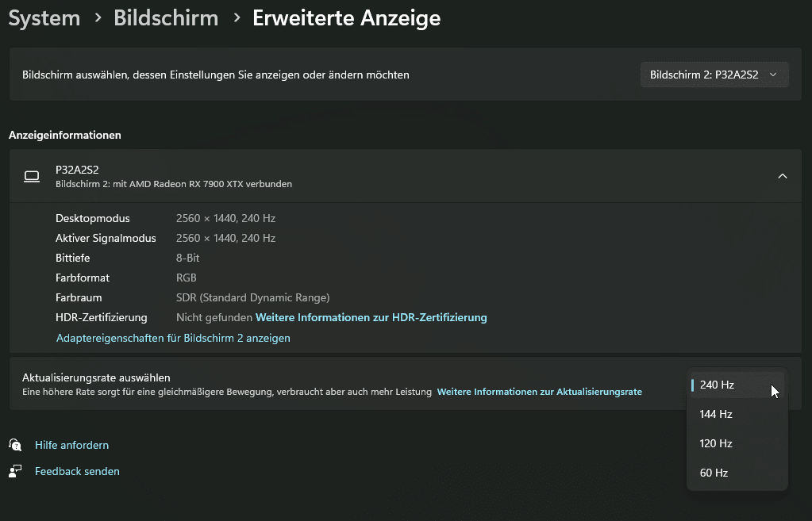Choose 144 Hz from the list
The height and width of the screenshot is (521, 812).
coord(737,414)
